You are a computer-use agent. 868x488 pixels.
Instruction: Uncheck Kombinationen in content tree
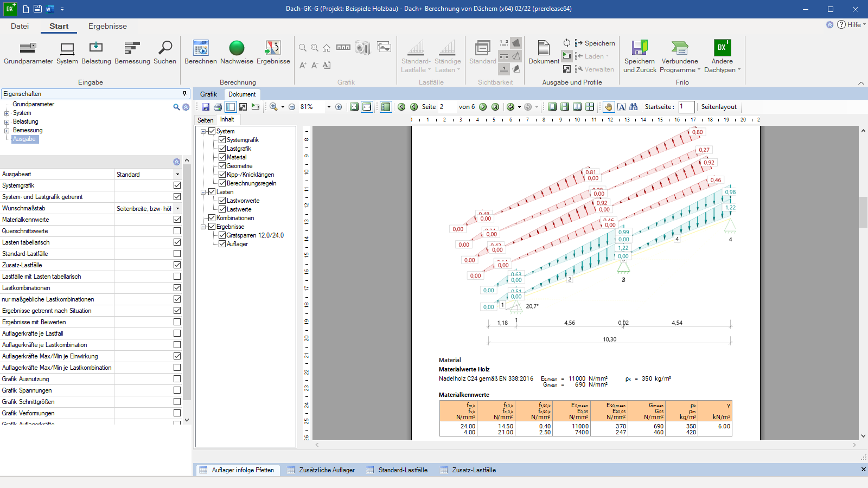[212, 218]
